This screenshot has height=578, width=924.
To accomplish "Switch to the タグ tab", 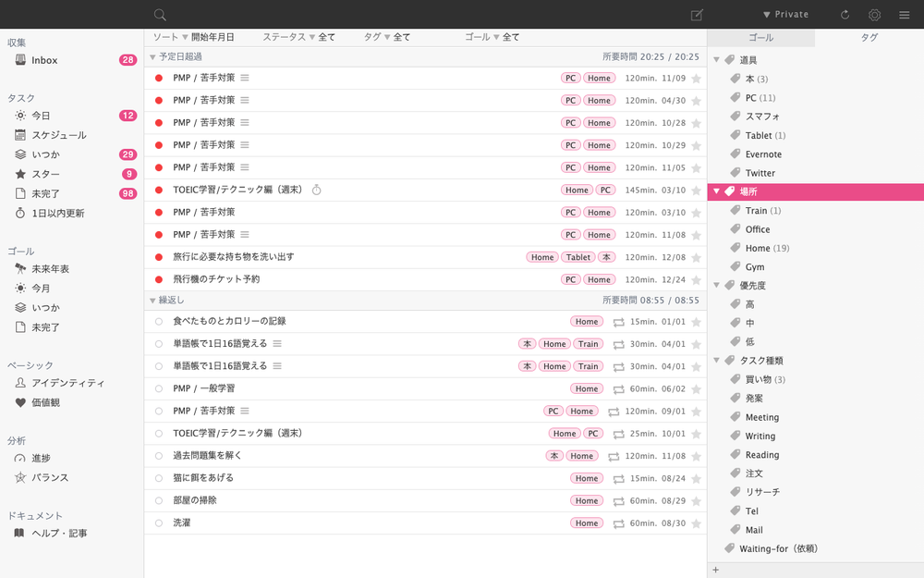I will (x=869, y=38).
